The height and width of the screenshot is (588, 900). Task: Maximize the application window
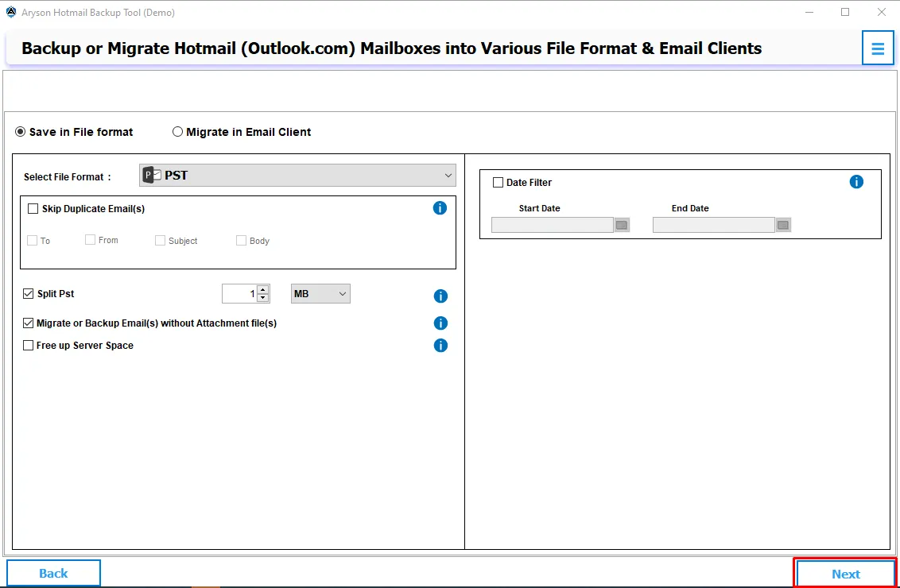coord(845,12)
